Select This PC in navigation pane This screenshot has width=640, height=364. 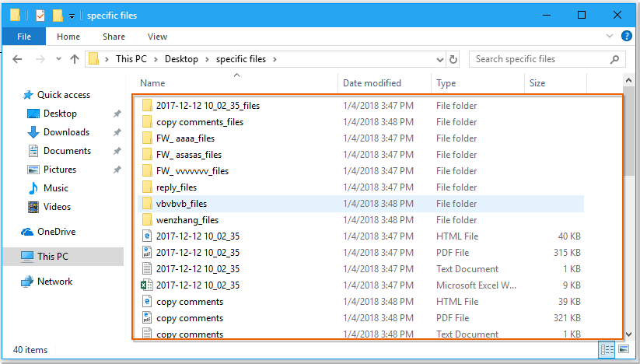coord(53,257)
